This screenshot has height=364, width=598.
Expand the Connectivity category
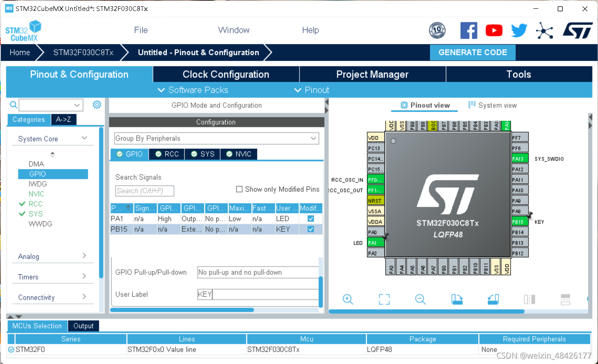84,297
